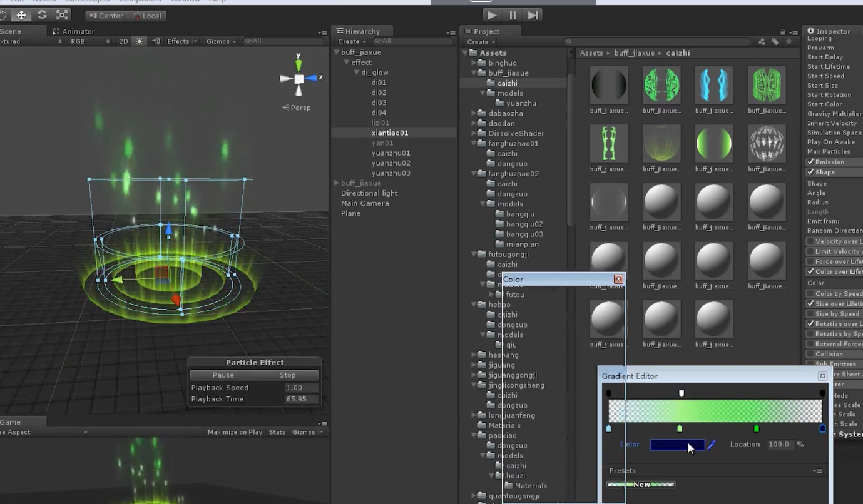Expand the binghuo folder in Project
This screenshot has width=863, height=504.
474,63
